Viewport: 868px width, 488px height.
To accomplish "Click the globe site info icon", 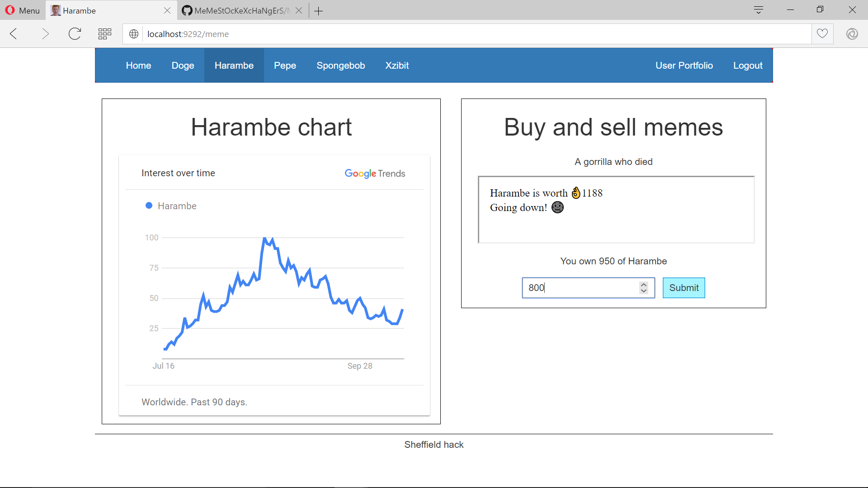I will [x=134, y=34].
